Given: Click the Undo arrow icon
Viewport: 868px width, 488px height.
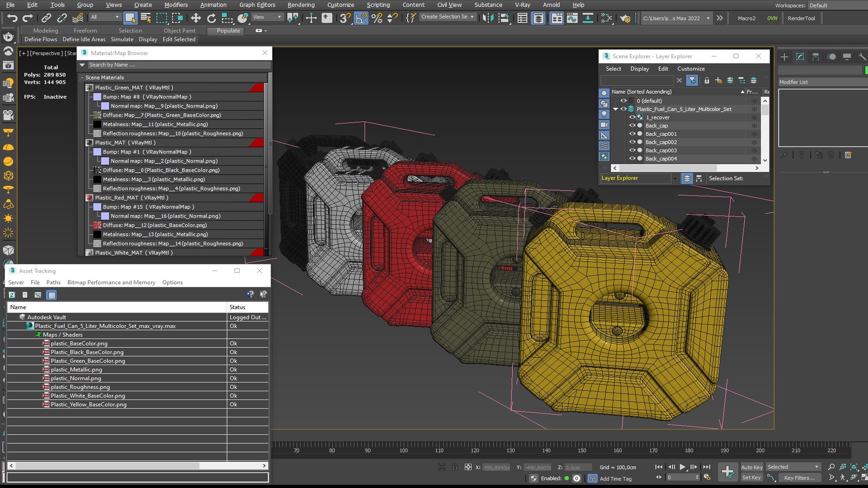Looking at the screenshot, I should [12, 18].
